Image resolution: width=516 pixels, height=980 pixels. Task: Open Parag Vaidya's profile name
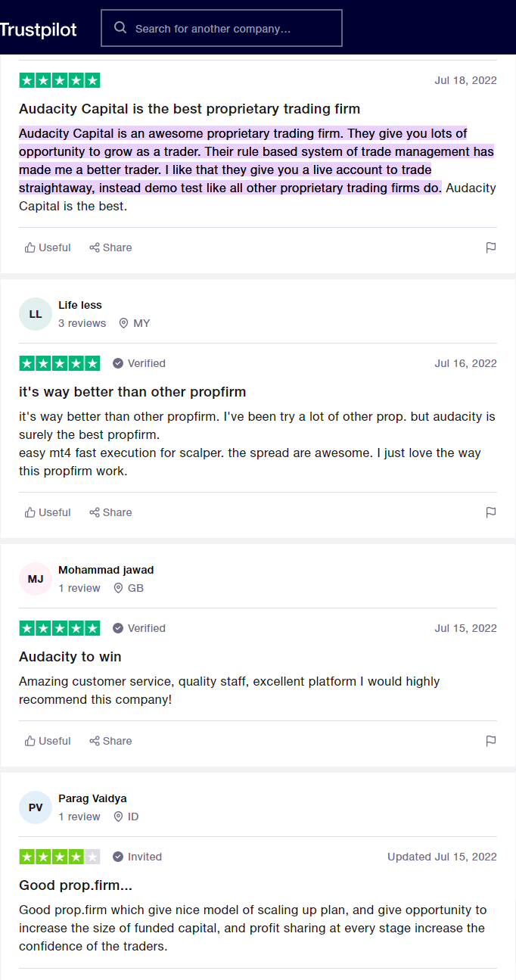click(92, 798)
